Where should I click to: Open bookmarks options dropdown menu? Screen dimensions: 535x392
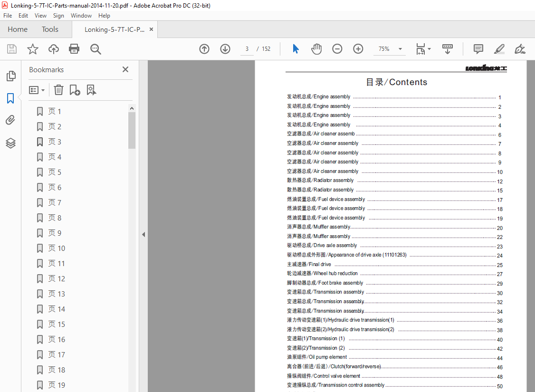click(x=37, y=90)
